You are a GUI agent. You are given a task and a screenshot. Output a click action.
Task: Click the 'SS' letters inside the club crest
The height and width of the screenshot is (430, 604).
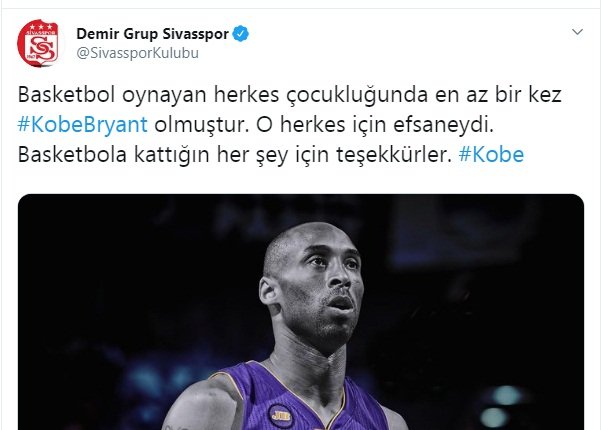pyautogui.click(x=42, y=49)
